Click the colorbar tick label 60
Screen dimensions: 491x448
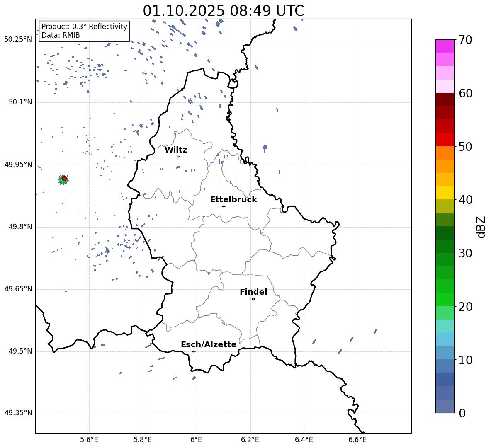click(x=465, y=93)
